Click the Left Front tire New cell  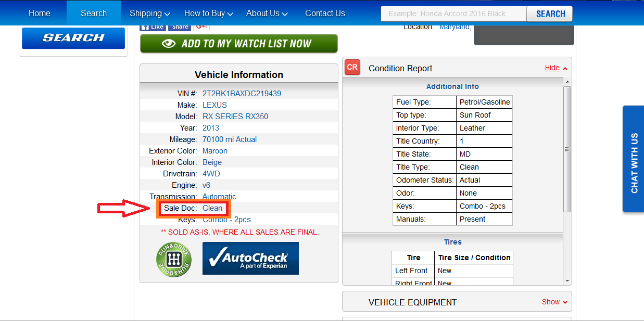(x=474, y=271)
